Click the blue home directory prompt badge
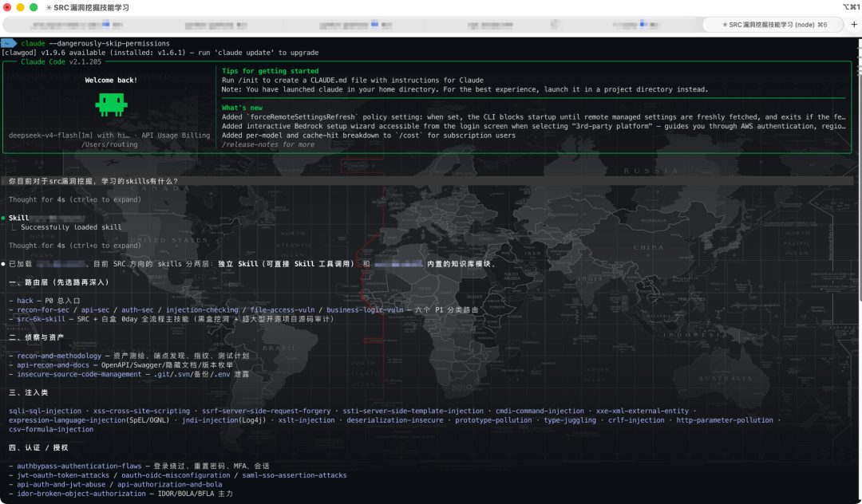 [9, 43]
